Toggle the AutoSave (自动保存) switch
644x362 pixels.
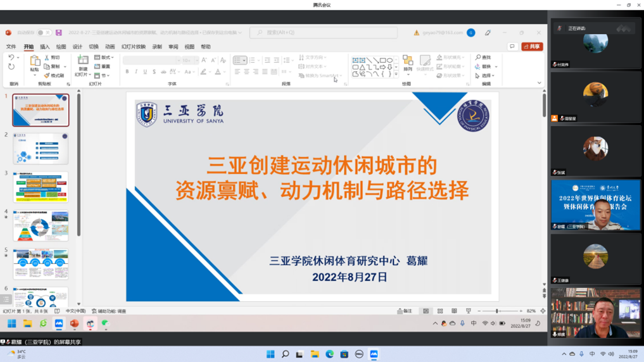[43, 32]
